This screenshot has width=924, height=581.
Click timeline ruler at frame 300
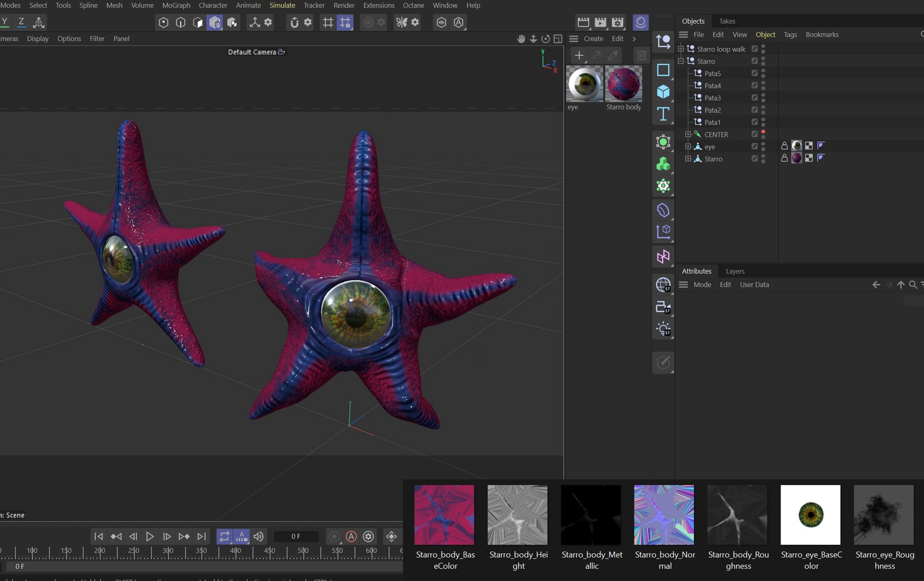pos(168,551)
